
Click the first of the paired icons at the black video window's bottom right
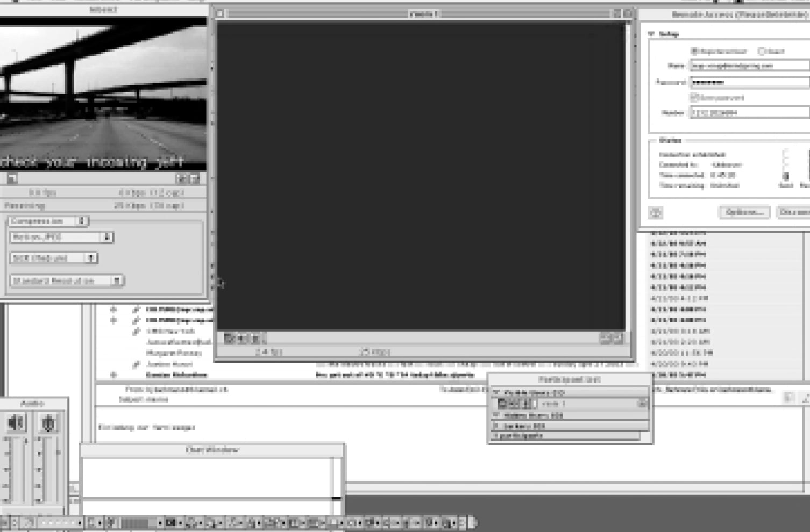pos(605,338)
